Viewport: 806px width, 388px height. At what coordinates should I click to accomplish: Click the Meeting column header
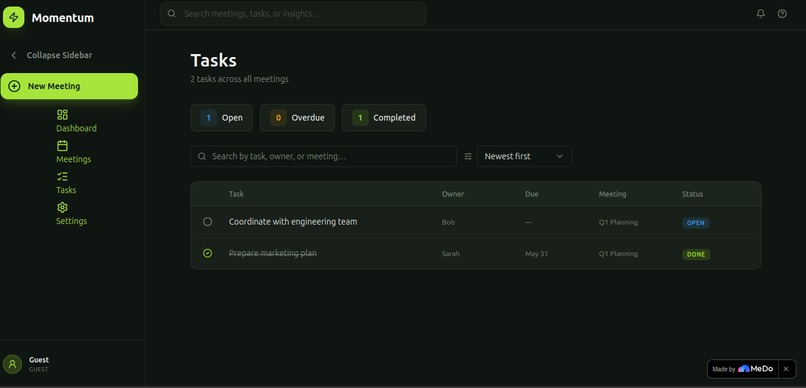coord(612,194)
